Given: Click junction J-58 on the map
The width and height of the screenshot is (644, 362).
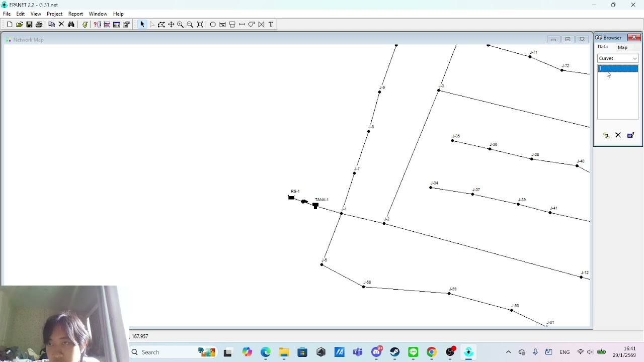Looking at the screenshot, I should (x=364, y=287).
